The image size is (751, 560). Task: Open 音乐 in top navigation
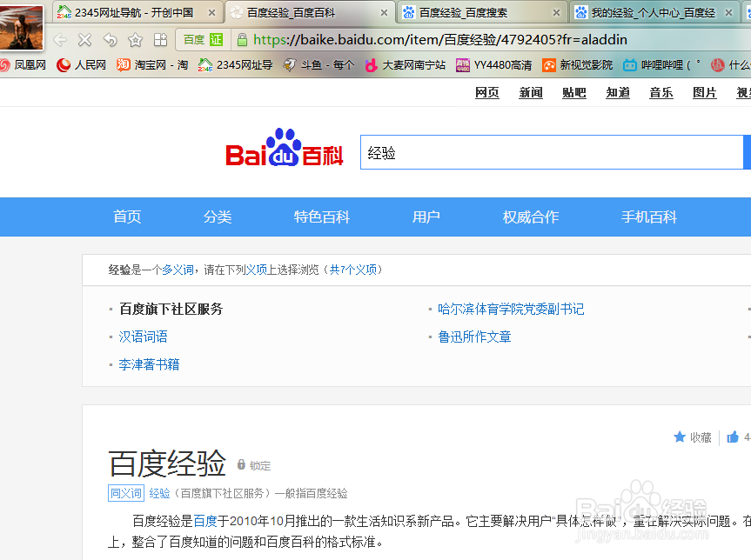[x=661, y=92]
